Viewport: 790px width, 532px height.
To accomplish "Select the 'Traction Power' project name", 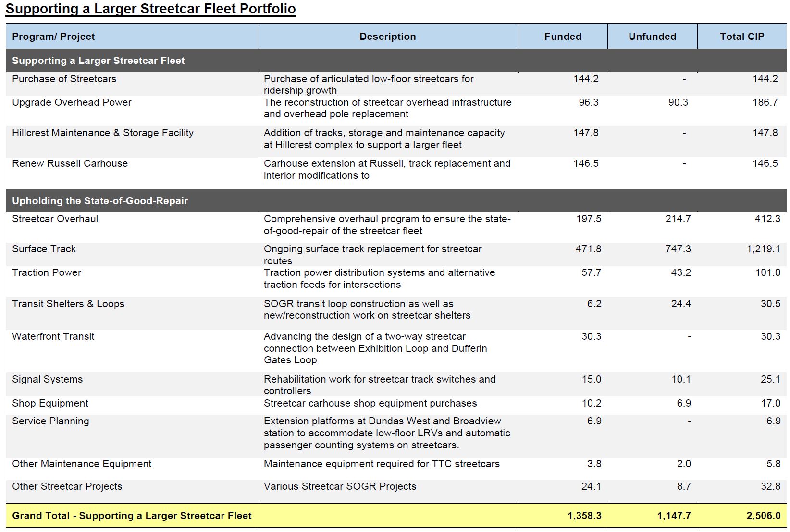I will 47,272.
